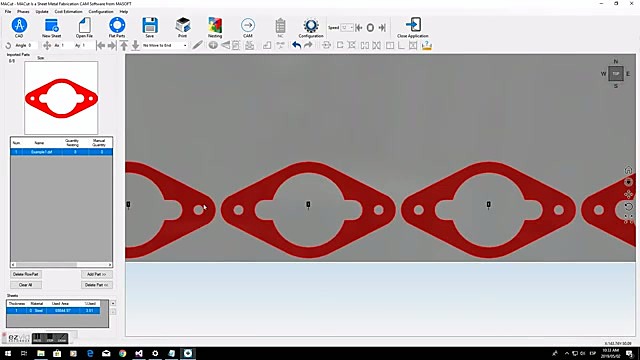This screenshot has width=640, height=360.
Task: Open the File menu
Action: point(8,11)
